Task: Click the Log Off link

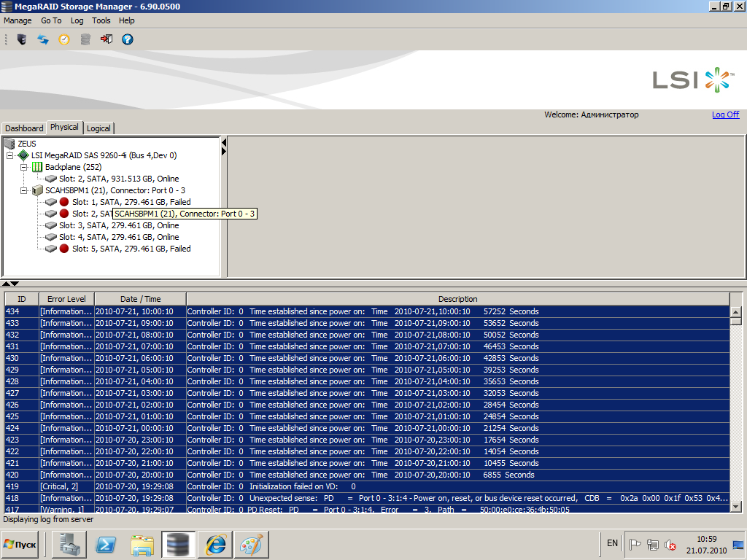Action: [725, 114]
